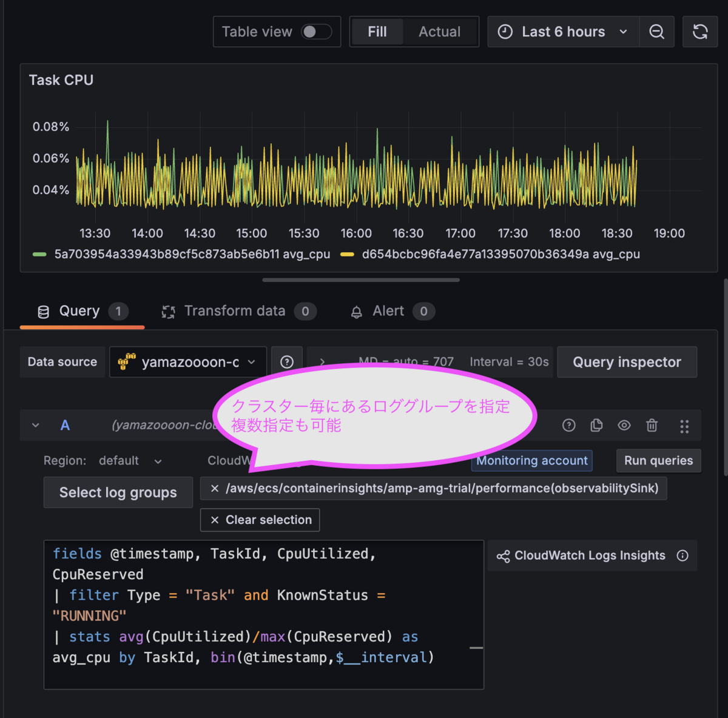Toggle the Table view switch
Image resolution: width=728 pixels, height=718 pixels.
(317, 32)
